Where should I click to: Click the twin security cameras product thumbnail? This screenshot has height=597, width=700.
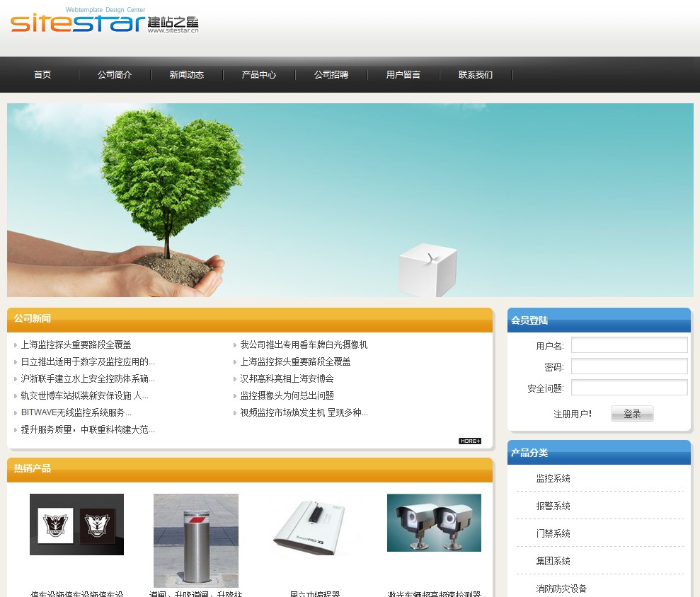pyautogui.click(x=434, y=523)
